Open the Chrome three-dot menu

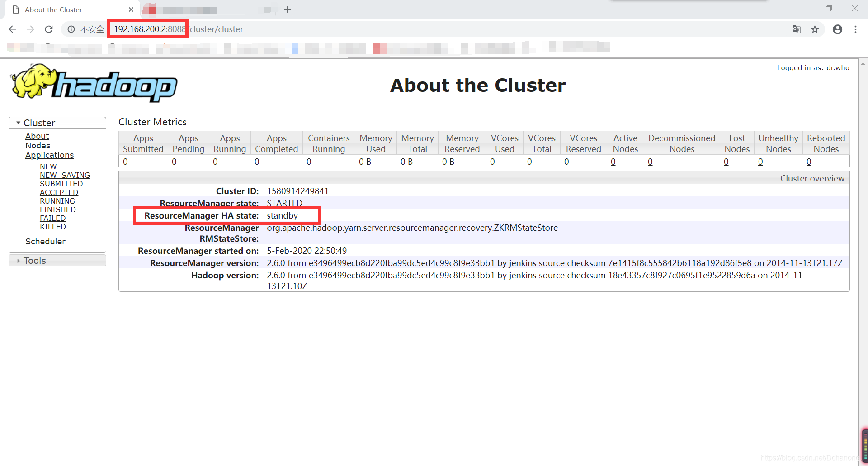click(x=855, y=29)
